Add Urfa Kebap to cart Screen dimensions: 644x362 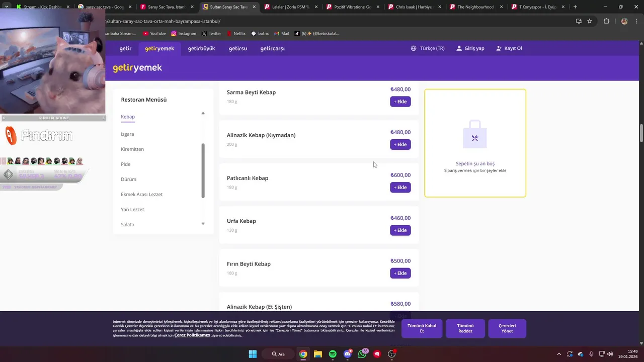400,230
